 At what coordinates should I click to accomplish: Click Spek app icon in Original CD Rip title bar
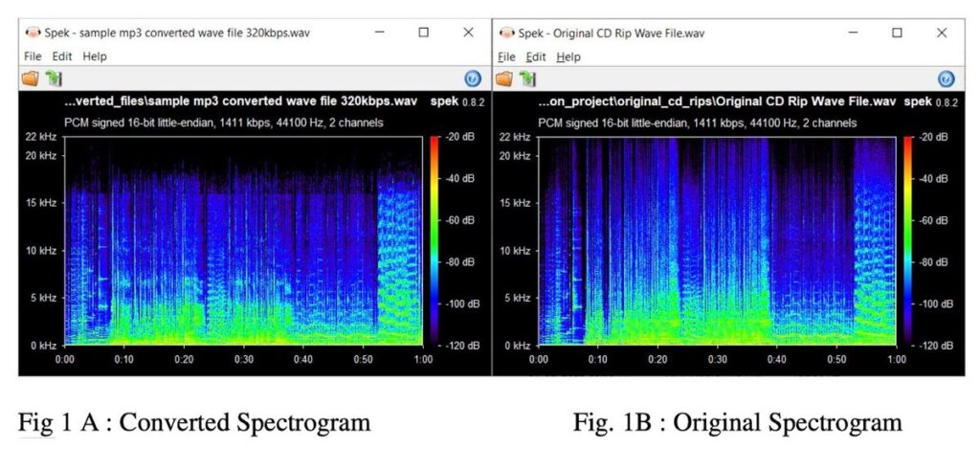coord(506,33)
